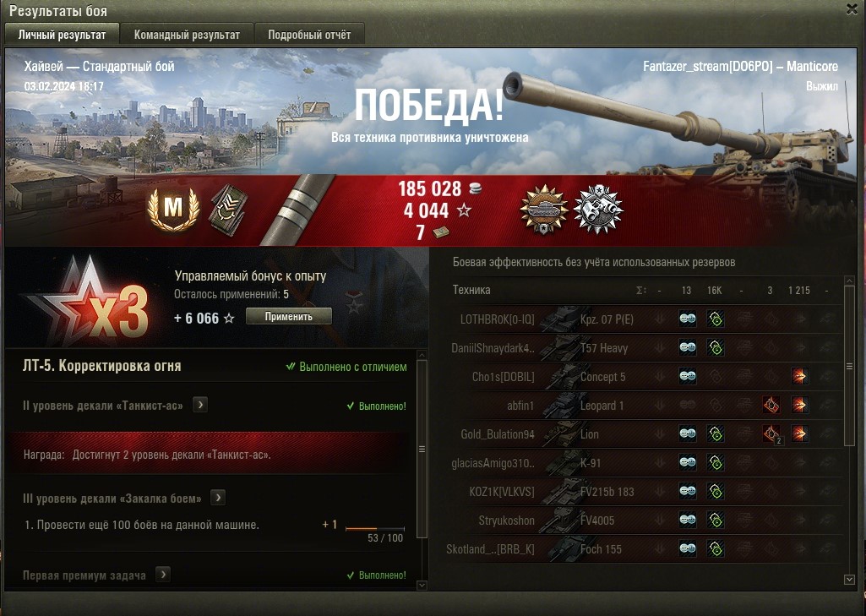Click the vehicle list scroll-down arrow
866x616 pixels.
(849, 579)
